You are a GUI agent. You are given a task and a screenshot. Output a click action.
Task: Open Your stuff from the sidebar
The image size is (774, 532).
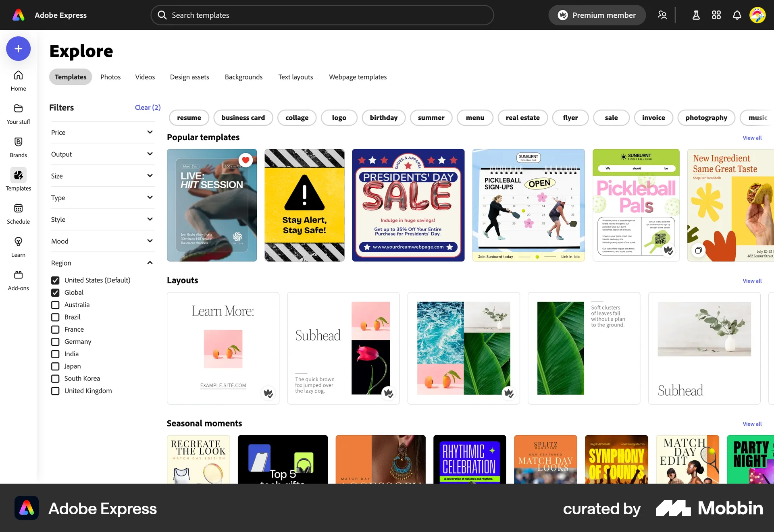[x=18, y=114]
